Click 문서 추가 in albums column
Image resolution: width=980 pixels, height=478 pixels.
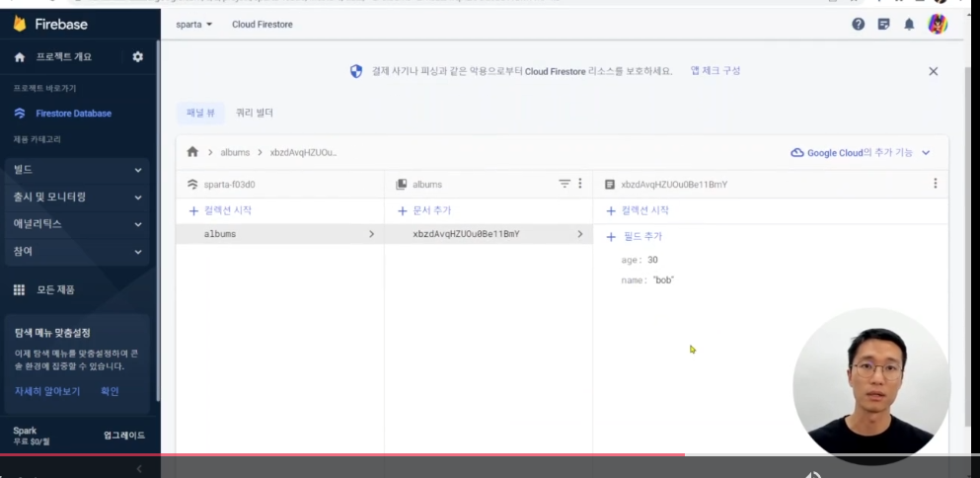[424, 210]
